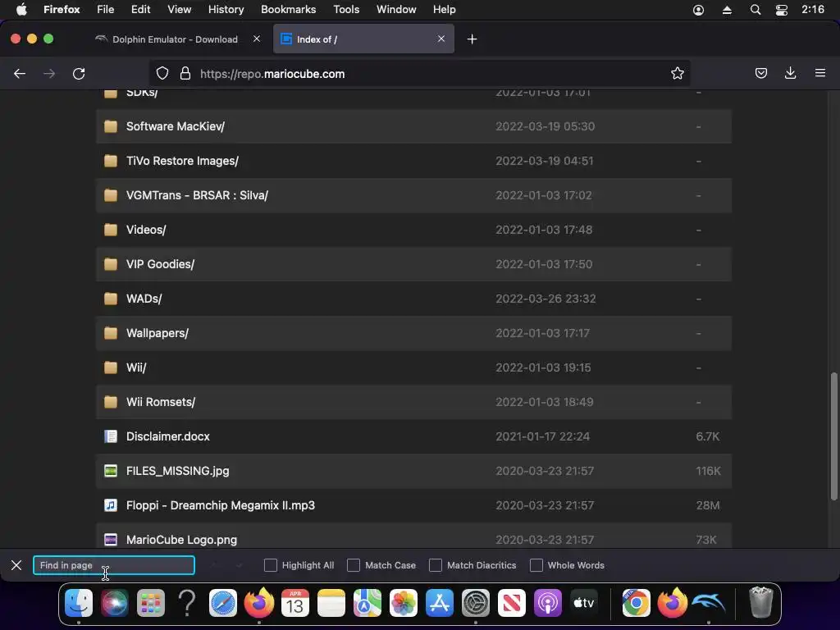The width and height of the screenshot is (840, 630).
Task: Reload the current page
Action: [79, 73]
